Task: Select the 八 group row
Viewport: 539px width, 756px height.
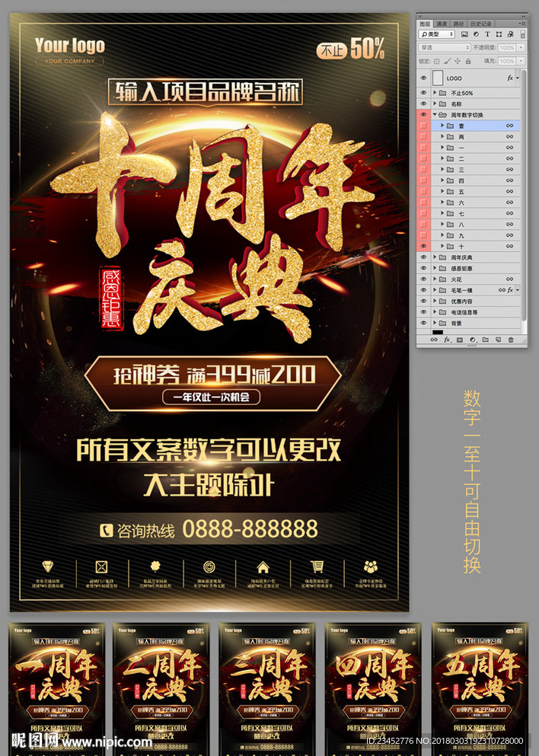Action: point(469,225)
